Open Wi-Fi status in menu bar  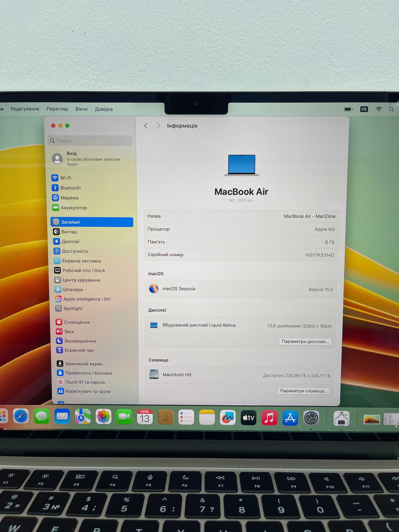click(x=379, y=109)
